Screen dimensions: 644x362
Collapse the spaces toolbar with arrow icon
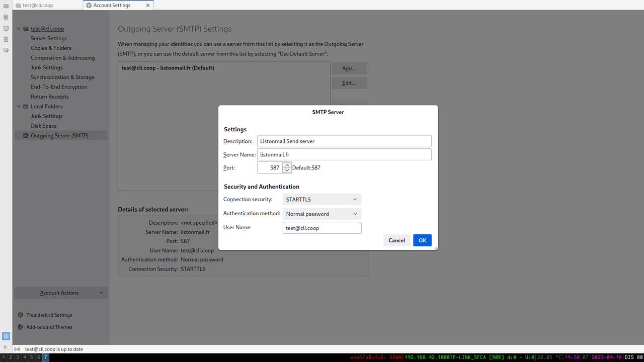tap(6, 347)
